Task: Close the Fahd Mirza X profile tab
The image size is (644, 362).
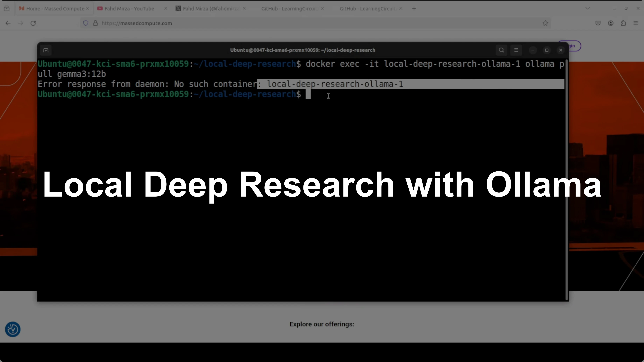Action: 244,9
